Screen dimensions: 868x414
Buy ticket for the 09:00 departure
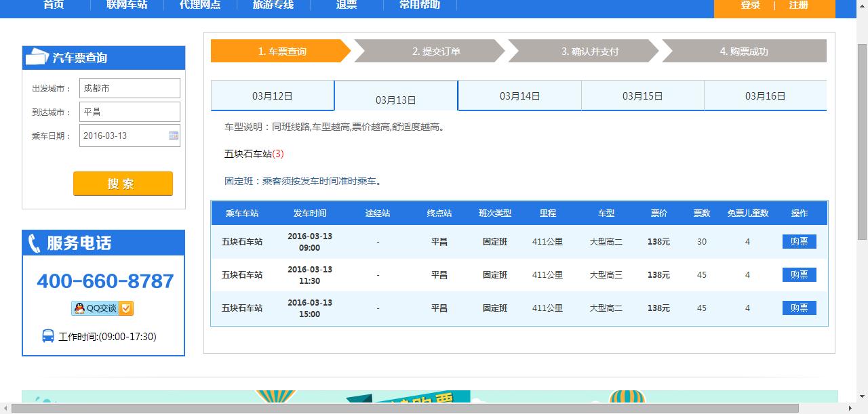[x=799, y=242]
